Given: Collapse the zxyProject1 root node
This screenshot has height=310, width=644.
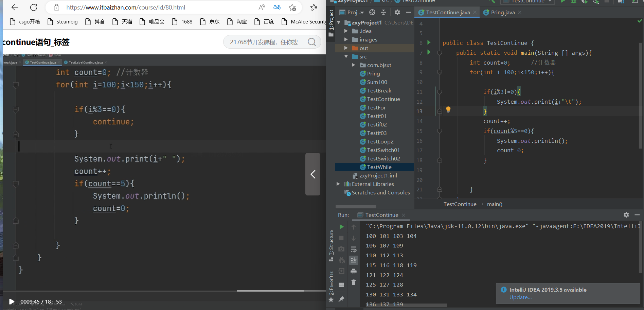Looking at the screenshot, I should tap(339, 22).
